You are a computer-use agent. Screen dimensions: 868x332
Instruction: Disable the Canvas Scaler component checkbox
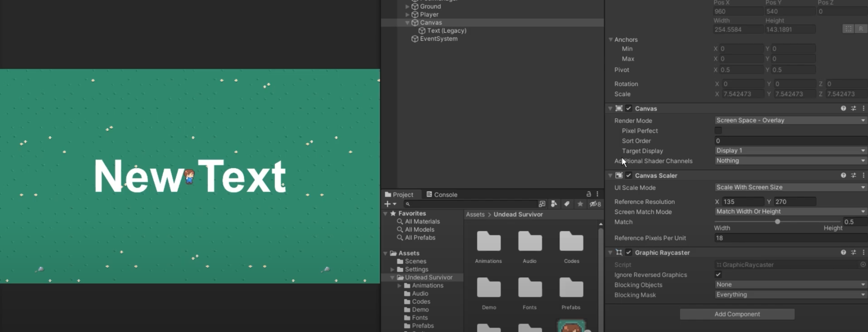pos(629,175)
